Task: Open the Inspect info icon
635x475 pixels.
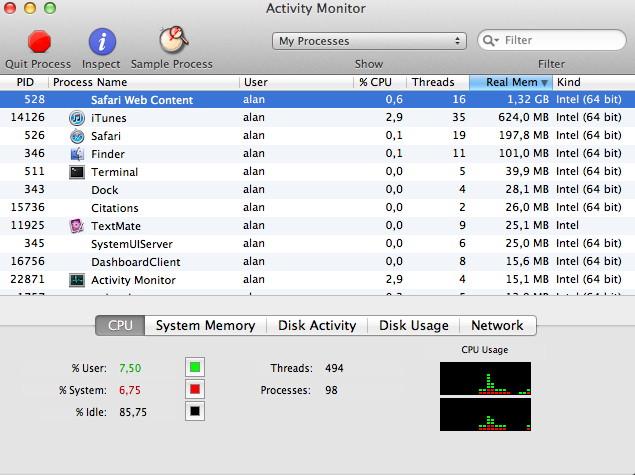Action: pos(102,42)
